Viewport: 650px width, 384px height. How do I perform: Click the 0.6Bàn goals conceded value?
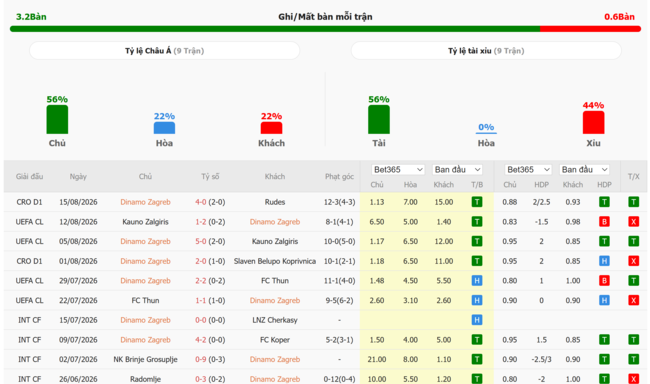619,17
